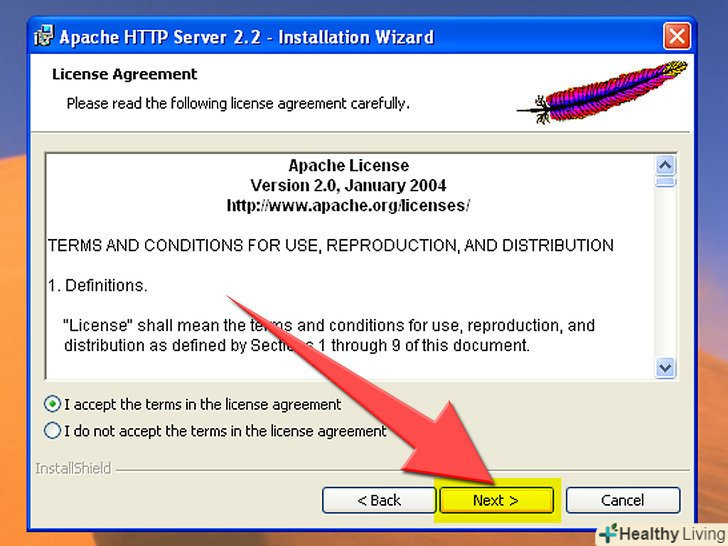The image size is (728, 546).
Task: Click the license text scrollbar thumb
Action: [x=665, y=182]
